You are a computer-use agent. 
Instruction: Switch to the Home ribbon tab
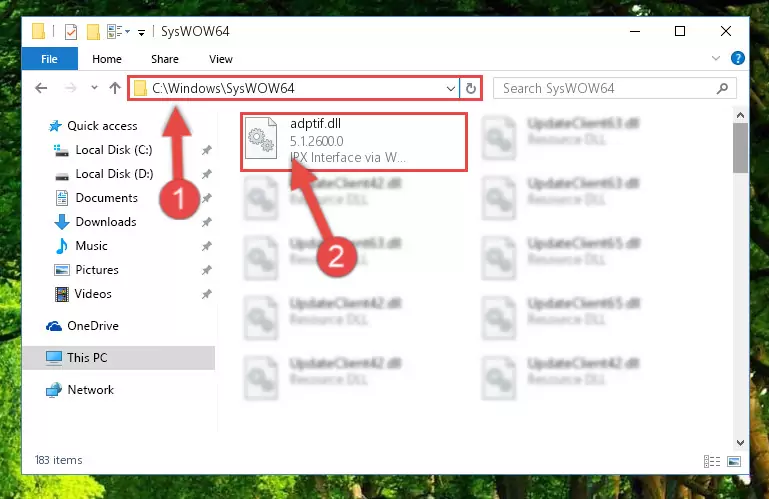pos(106,59)
